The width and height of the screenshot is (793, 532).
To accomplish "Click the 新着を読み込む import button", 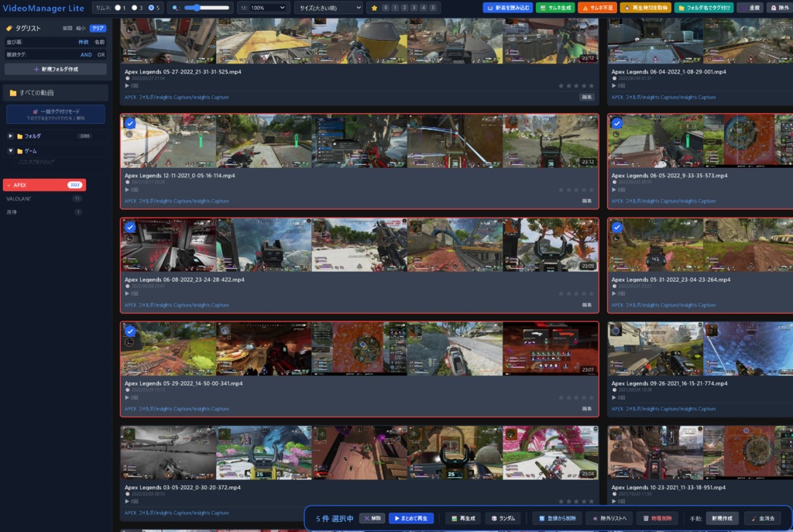I will pyautogui.click(x=507, y=8).
